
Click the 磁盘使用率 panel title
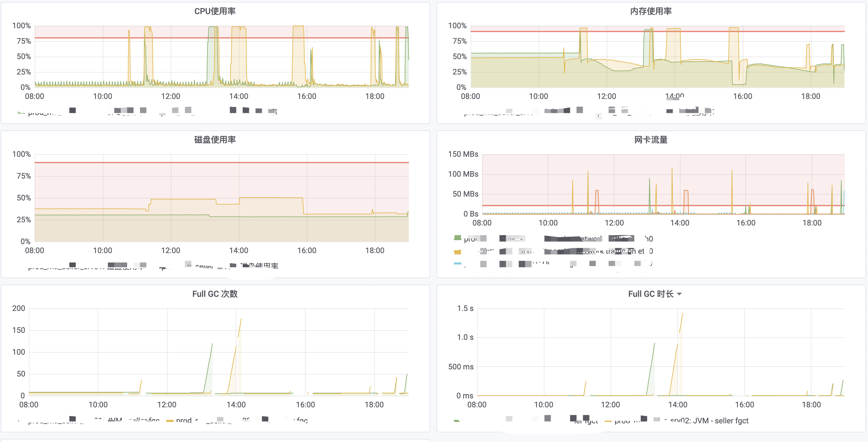[215, 140]
